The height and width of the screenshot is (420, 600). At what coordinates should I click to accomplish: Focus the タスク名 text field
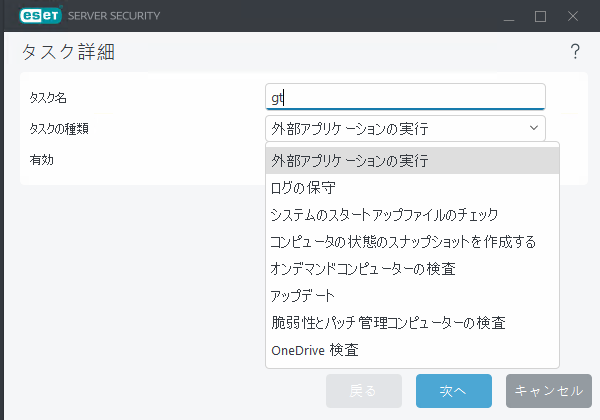[x=405, y=97]
